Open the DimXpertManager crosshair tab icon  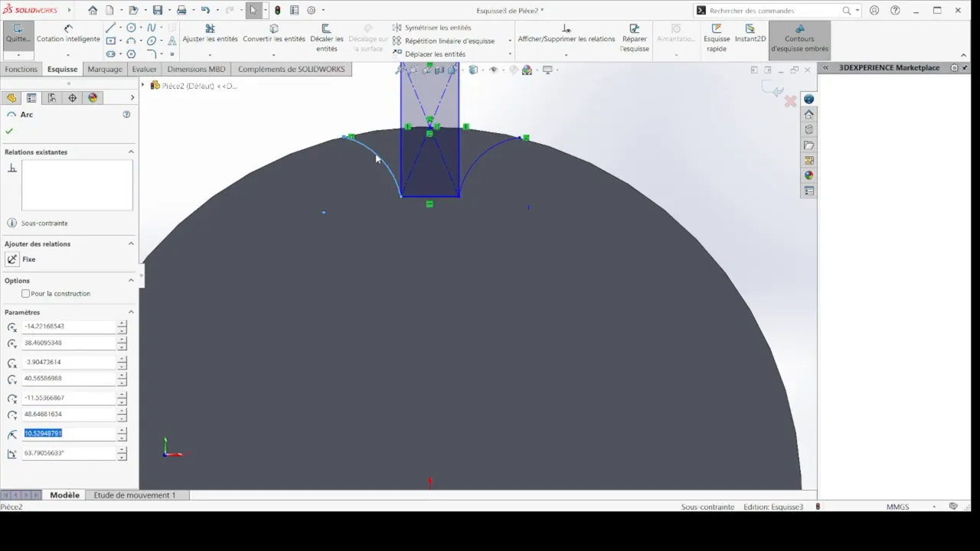pyautogui.click(x=73, y=98)
